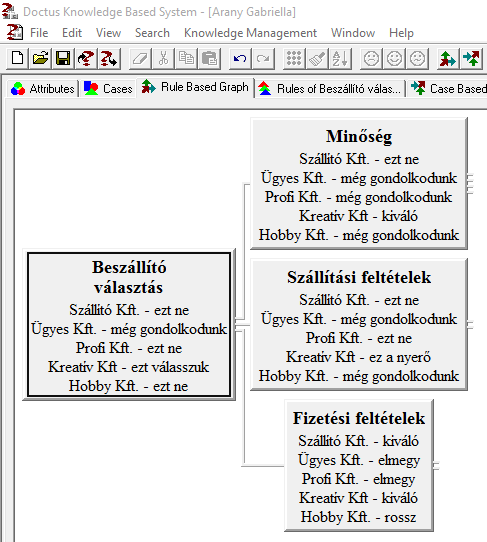Run rule based reasoning arrows icon
The width and height of the screenshot is (487, 542).
pyautogui.click(x=448, y=58)
